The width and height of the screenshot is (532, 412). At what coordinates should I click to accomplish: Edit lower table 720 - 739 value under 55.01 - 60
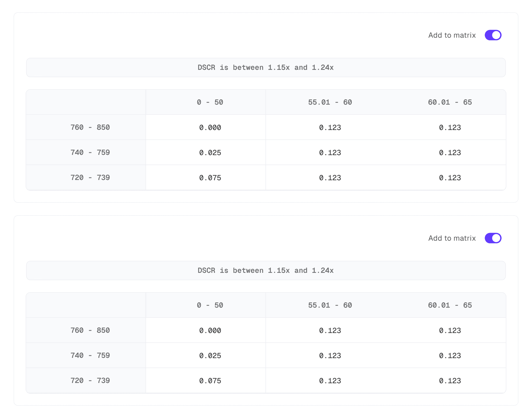(326, 381)
